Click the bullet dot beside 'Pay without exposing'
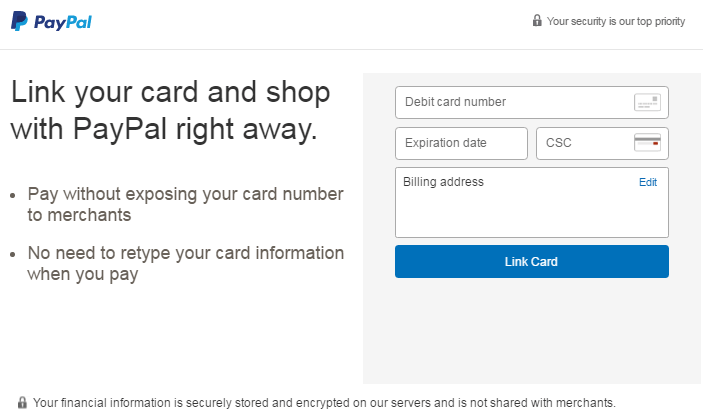Viewport: 703px width, 411px height. [x=12, y=196]
